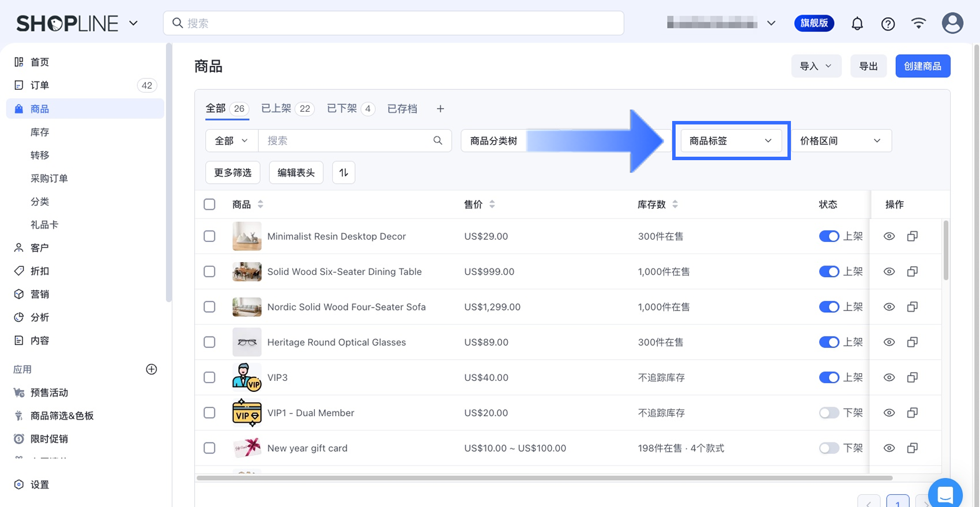The height and width of the screenshot is (507, 980).
Task: Click the 更多筛选 button
Action: (233, 173)
